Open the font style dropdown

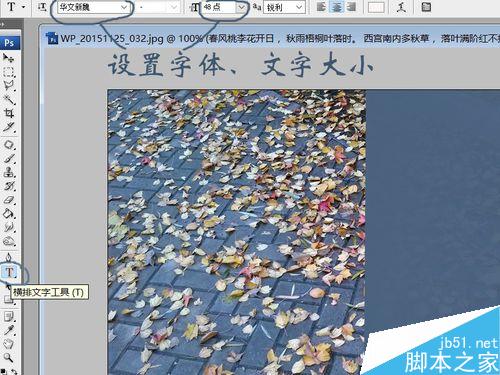coord(174,7)
